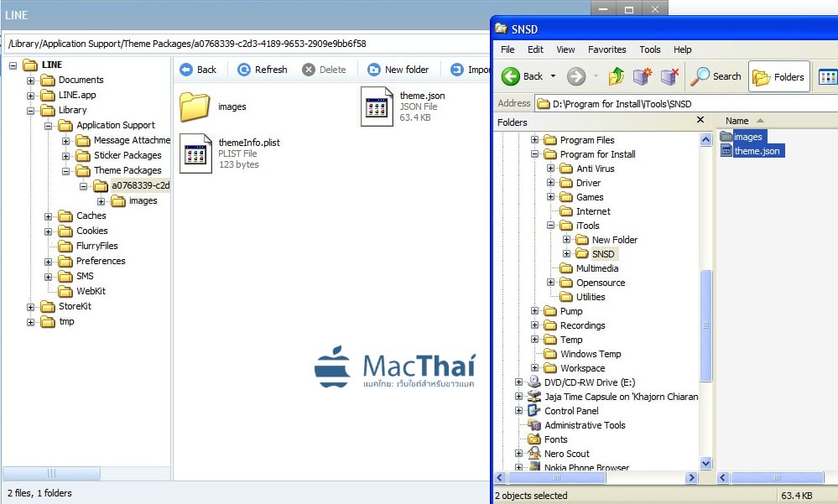Expand Sticker Packages tree node

(x=65, y=156)
